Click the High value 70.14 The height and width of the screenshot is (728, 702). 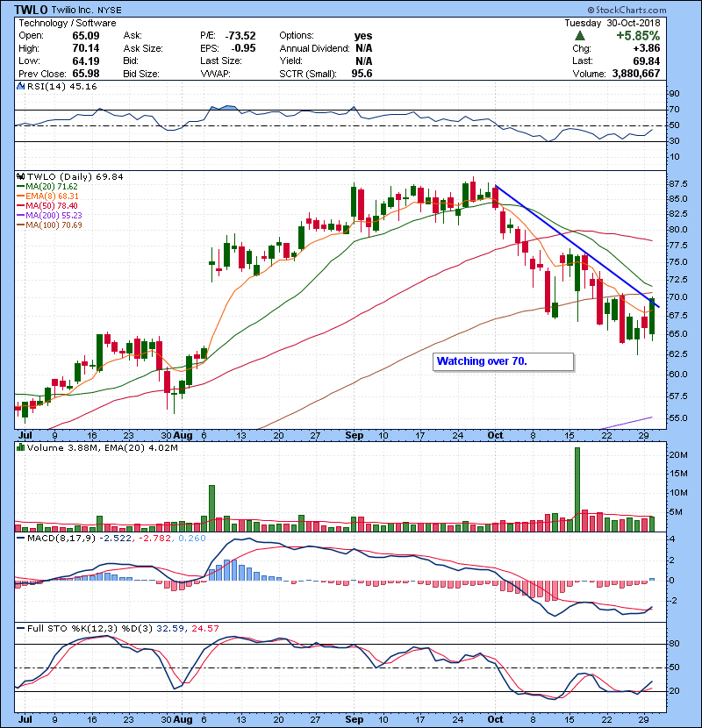85,48
